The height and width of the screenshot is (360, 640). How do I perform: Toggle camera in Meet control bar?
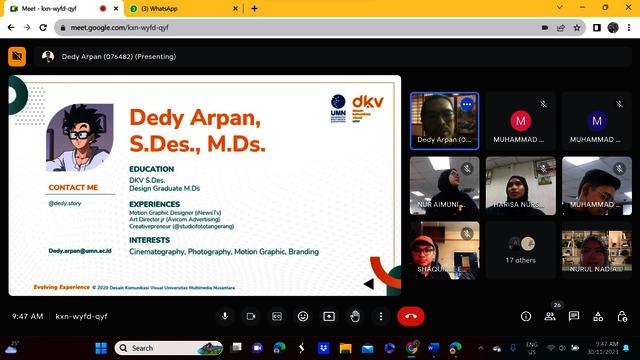point(251,316)
